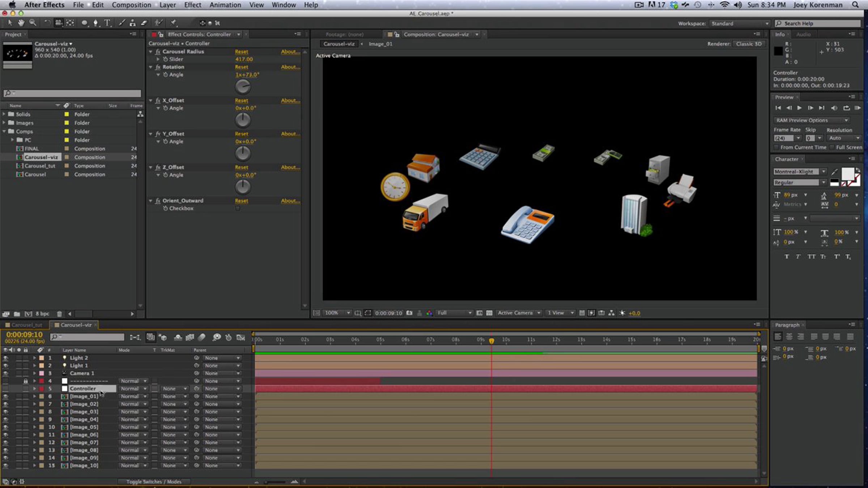Select the Unified Camera tool
Image resolution: width=868 pixels, height=488 pixels.
59,23
